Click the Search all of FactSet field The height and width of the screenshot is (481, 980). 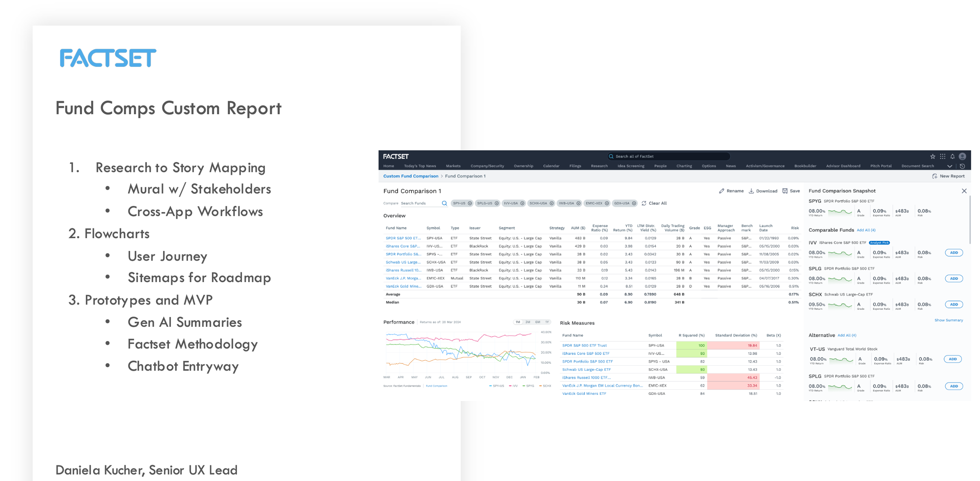coord(669,157)
